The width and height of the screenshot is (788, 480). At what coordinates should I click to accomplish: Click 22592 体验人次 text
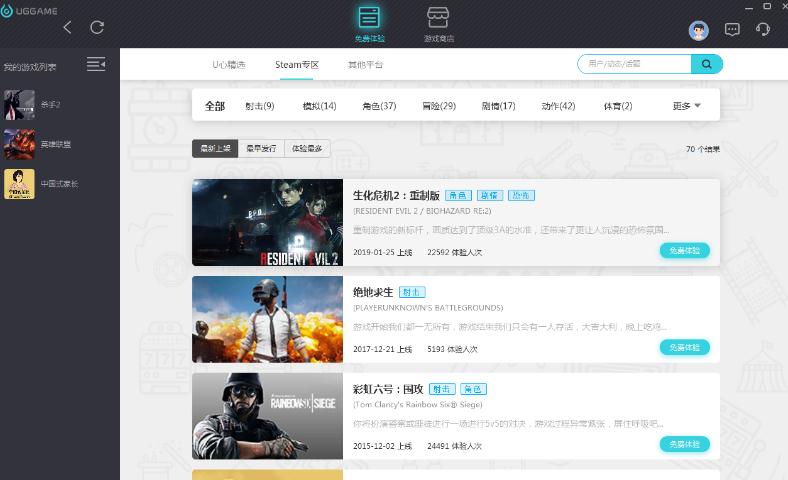coord(454,252)
